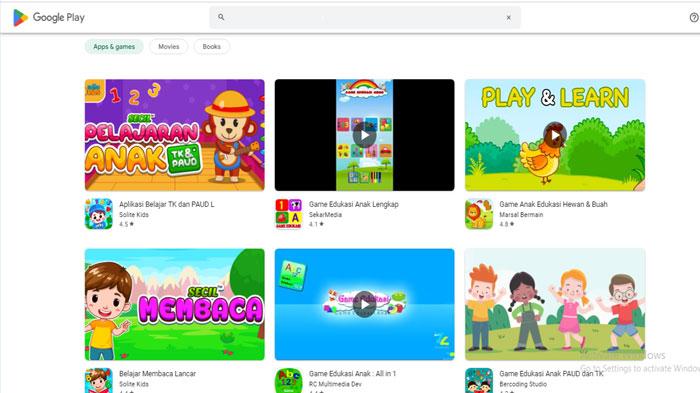Click the 4.8 star rating
Viewport: 700px width, 393px height.
(506, 224)
